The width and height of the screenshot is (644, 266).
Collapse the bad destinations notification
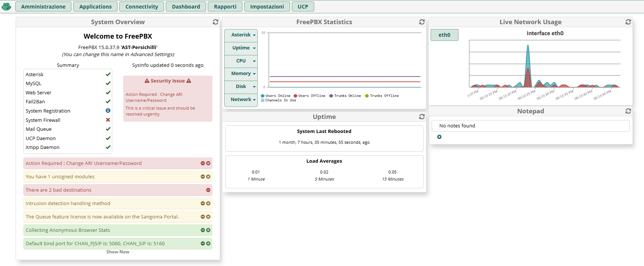pyautogui.click(x=208, y=190)
